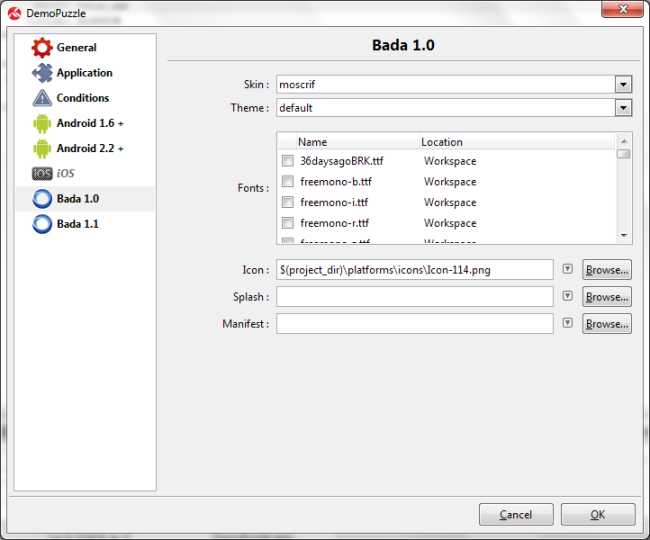This screenshot has height=540, width=650.
Task: Click the empty Manifest input field
Action: coord(415,324)
